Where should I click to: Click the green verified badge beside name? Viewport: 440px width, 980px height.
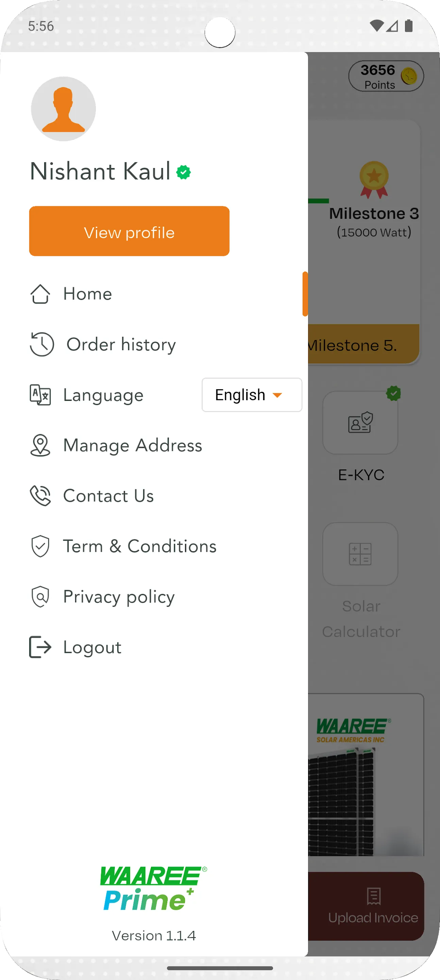tap(183, 172)
